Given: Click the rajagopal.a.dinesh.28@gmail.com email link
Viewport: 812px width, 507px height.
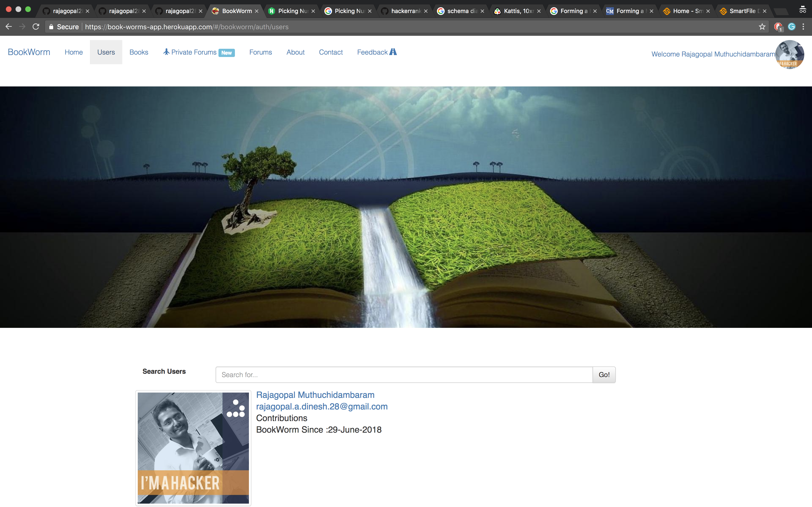Looking at the screenshot, I should [x=322, y=406].
